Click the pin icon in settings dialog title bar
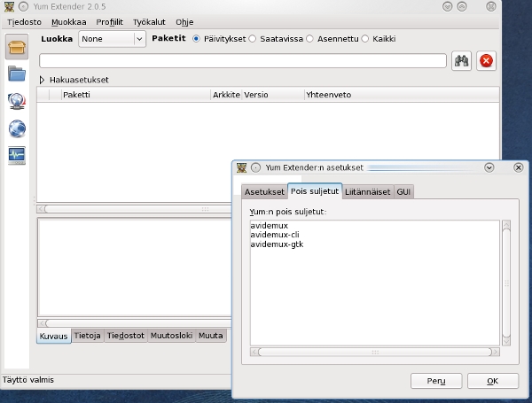 pyautogui.click(x=256, y=167)
